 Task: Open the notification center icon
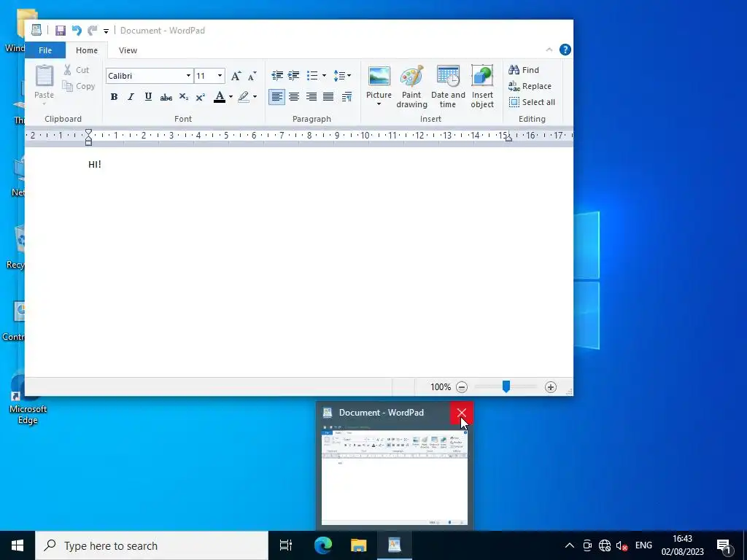point(724,546)
